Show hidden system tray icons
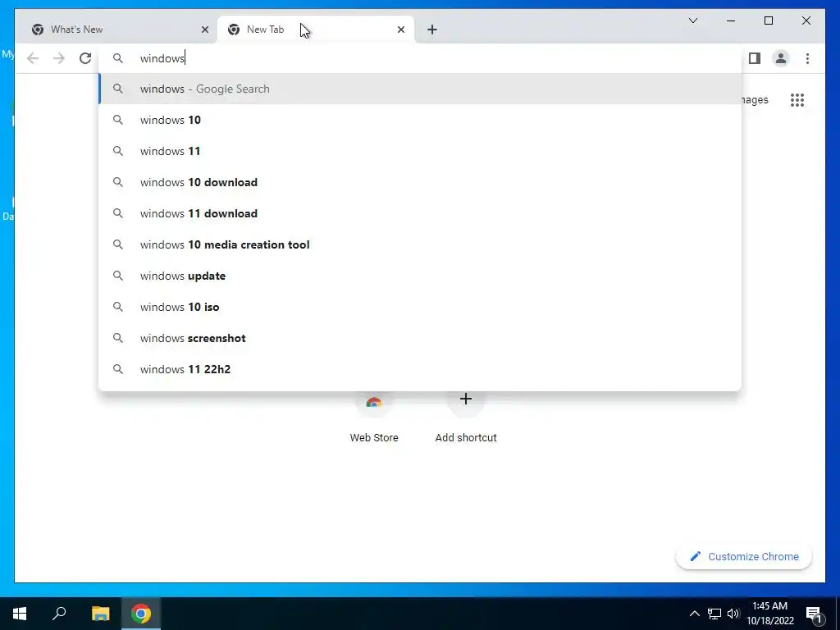The width and height of the screenshot is (840, 630). point(694,614)
